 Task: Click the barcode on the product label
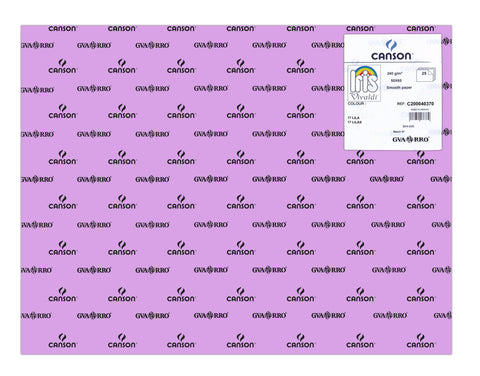[x=420, y=116]
